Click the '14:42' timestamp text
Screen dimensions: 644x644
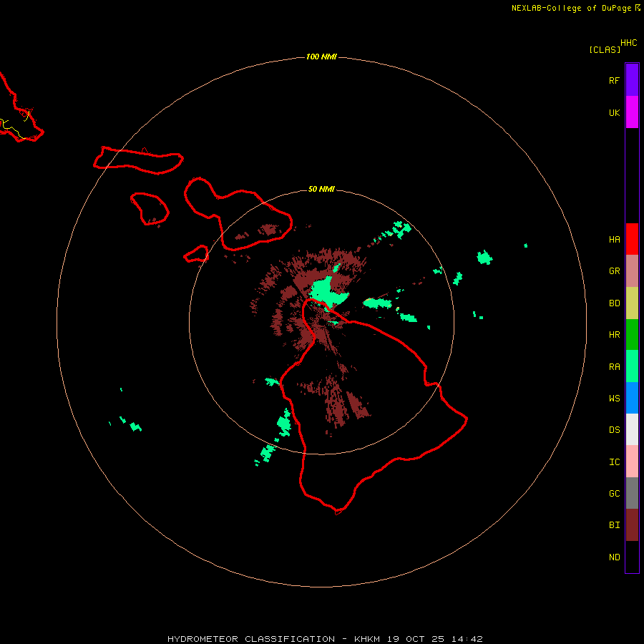(467, 639)
